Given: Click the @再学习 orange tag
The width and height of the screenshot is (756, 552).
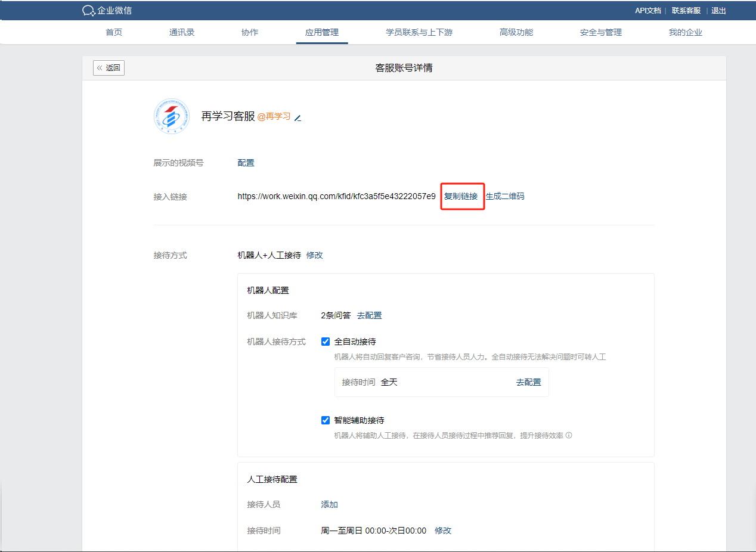Looking at the screenshot, I should point(274,117).
